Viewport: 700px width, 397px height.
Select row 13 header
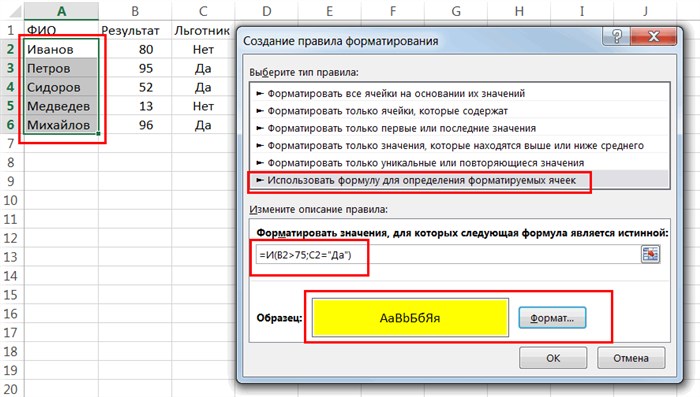(11, 257)
